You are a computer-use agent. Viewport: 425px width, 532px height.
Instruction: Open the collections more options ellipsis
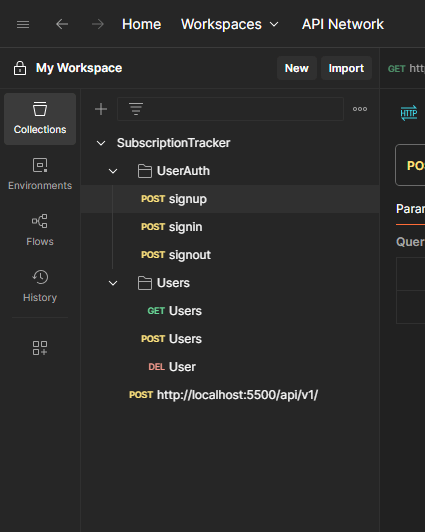[x=360, y=109]
